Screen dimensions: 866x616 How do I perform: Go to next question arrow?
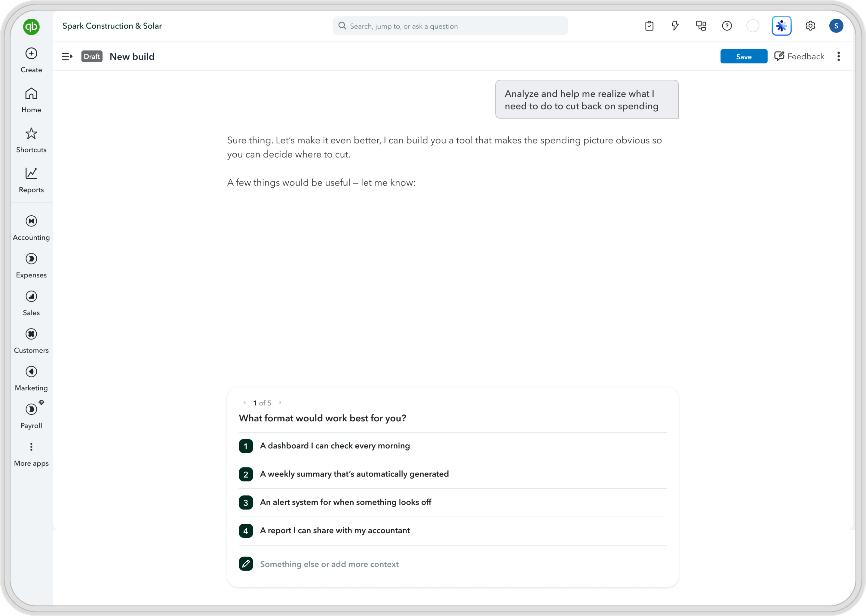coord(280,402)
